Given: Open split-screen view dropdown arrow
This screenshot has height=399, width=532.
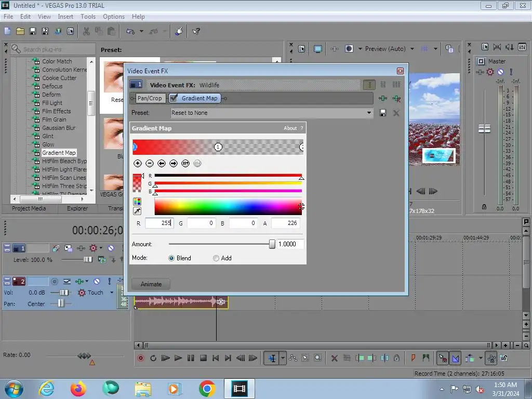Looking at the screenshot, I should tap(360, 49).
